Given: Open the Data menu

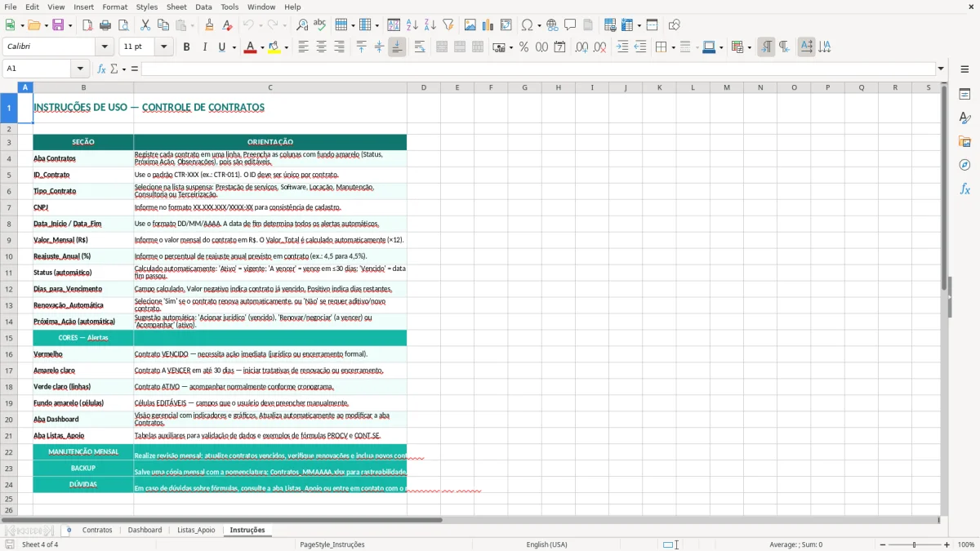Looking at the screenshot, I should click(x=203, y=7).
